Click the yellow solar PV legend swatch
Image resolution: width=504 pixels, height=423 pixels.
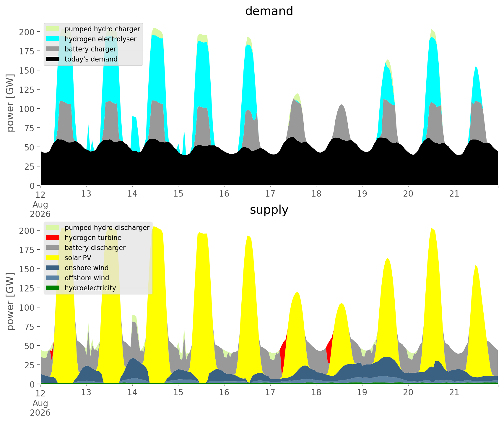(x=53, y=258)
